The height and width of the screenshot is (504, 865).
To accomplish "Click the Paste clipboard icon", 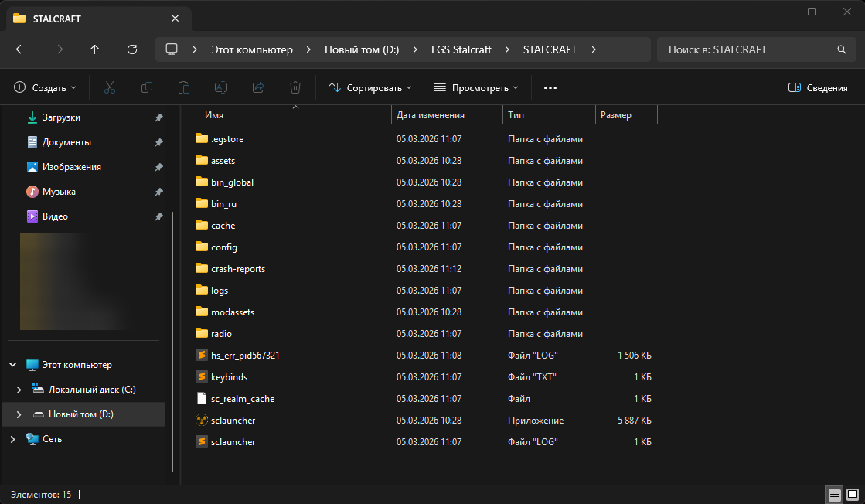I will [183, 88].
